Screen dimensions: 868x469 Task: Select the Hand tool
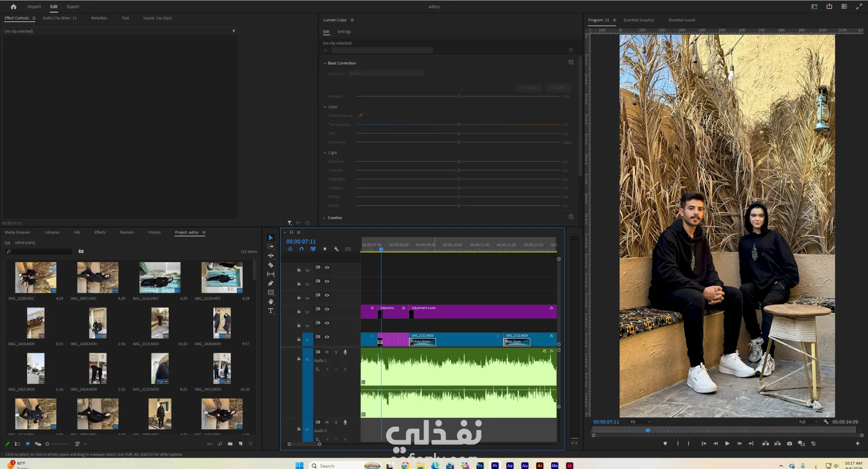point(271,301)
